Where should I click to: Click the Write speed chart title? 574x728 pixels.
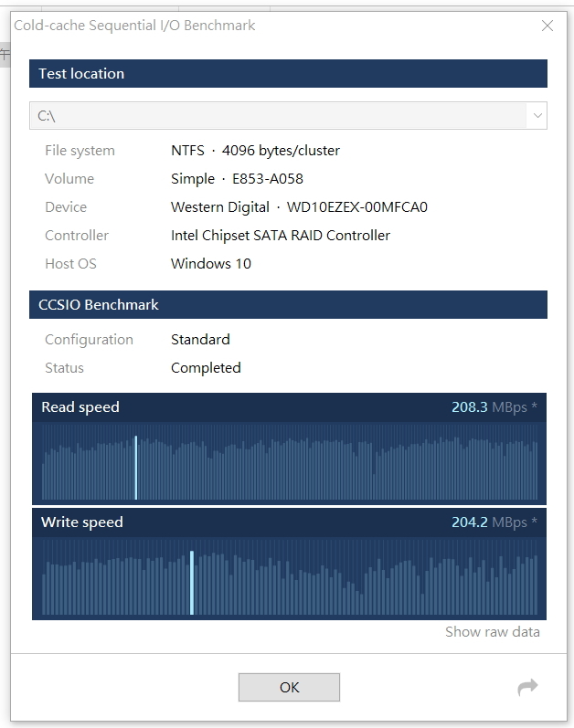click(x=82, y=522)
